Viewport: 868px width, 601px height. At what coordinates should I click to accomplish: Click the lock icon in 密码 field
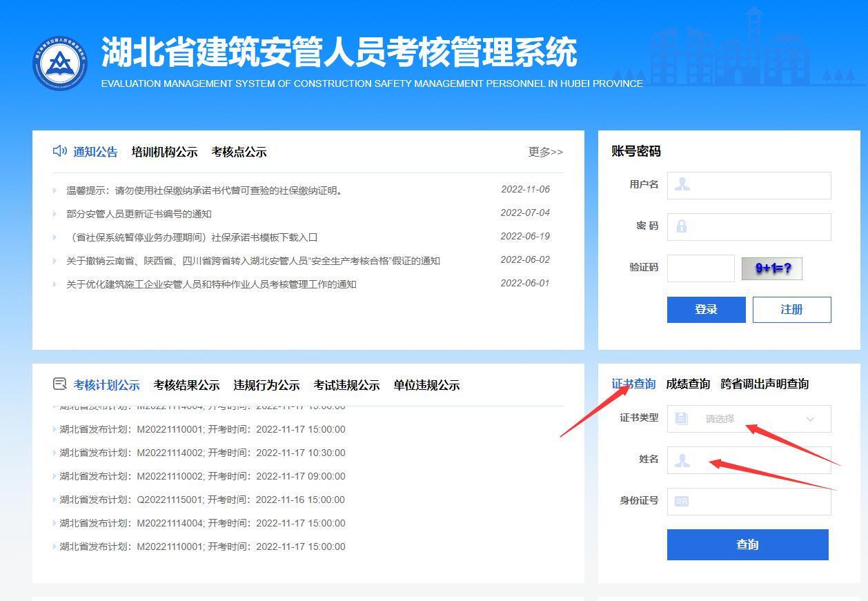(x=682, y=226)
